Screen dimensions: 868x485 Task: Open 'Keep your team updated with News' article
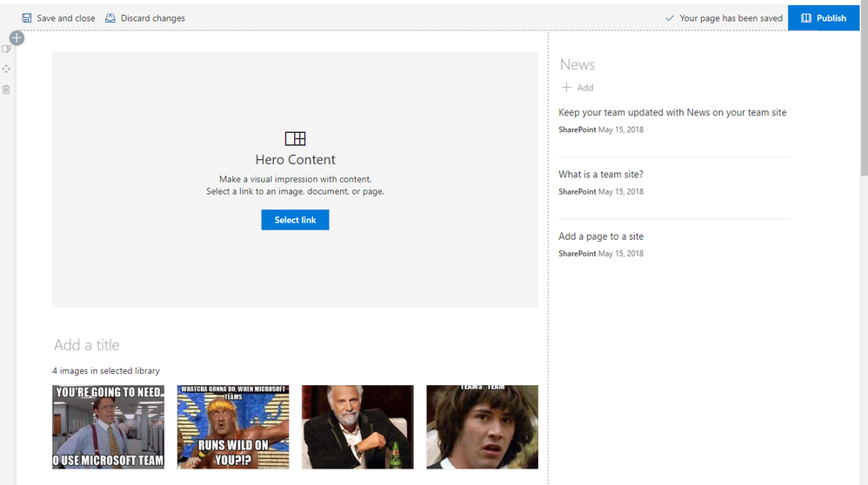click(672, 112)
